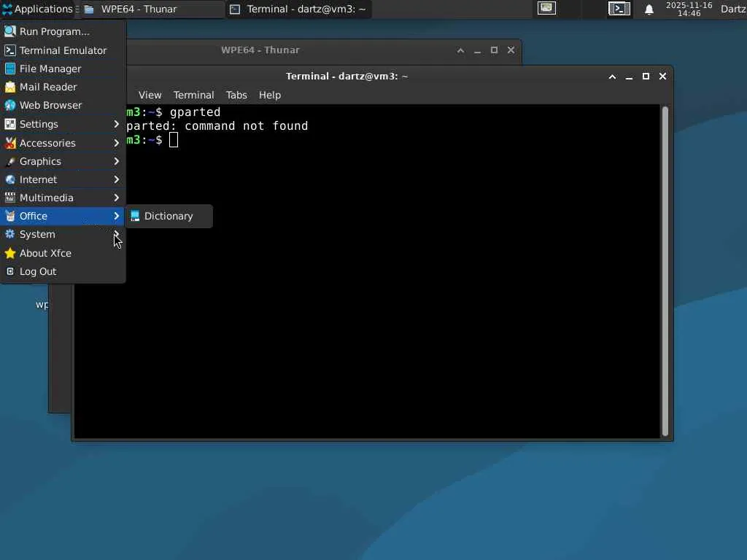
Task: Click the Dictionary book icon
Action: (135, 216)
